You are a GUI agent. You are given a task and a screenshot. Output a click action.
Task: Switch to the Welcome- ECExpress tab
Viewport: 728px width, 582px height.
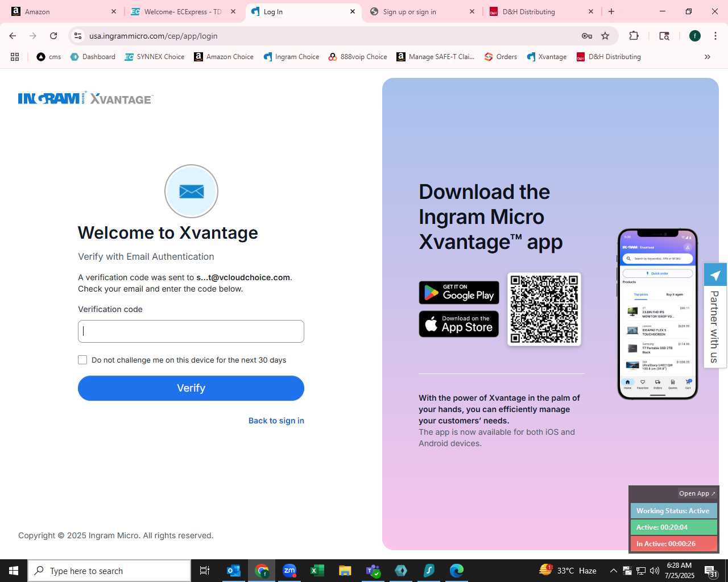(x=182, y=11)
